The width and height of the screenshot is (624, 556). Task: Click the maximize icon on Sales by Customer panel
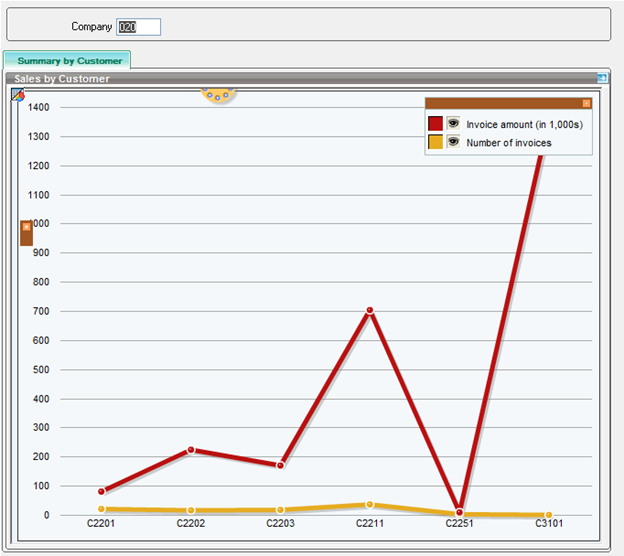[602, 78]
